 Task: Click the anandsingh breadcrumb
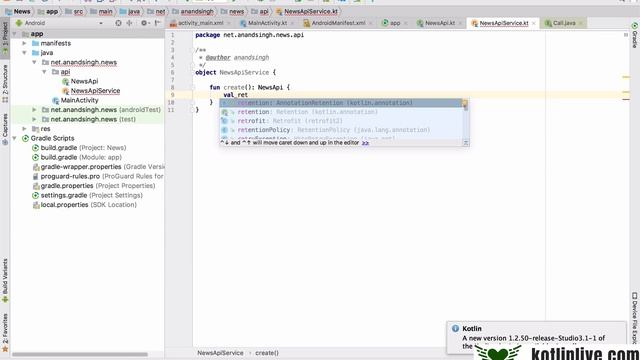pyautogui.click(x=193, y=11)
